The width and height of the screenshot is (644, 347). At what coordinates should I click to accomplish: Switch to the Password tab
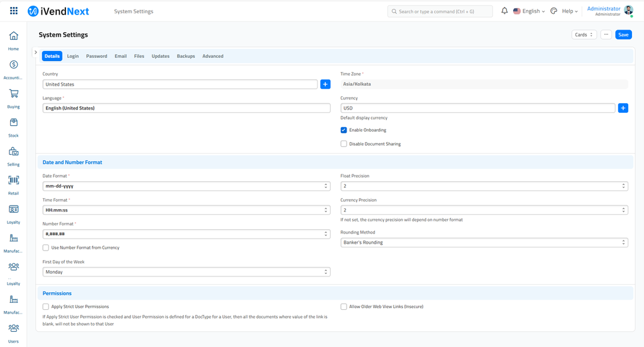pyautogui.click(x=96, y=56)
